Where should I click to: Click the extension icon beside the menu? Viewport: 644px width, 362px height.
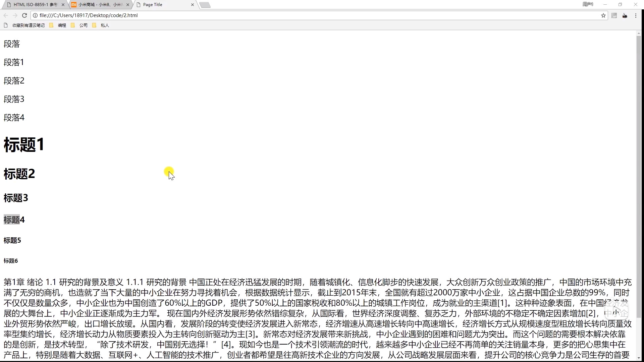(x=625, y=15)
